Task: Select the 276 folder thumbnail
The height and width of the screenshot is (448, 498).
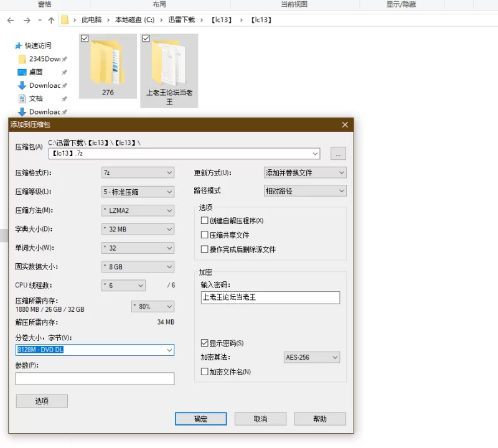Action: pos(108,66)
